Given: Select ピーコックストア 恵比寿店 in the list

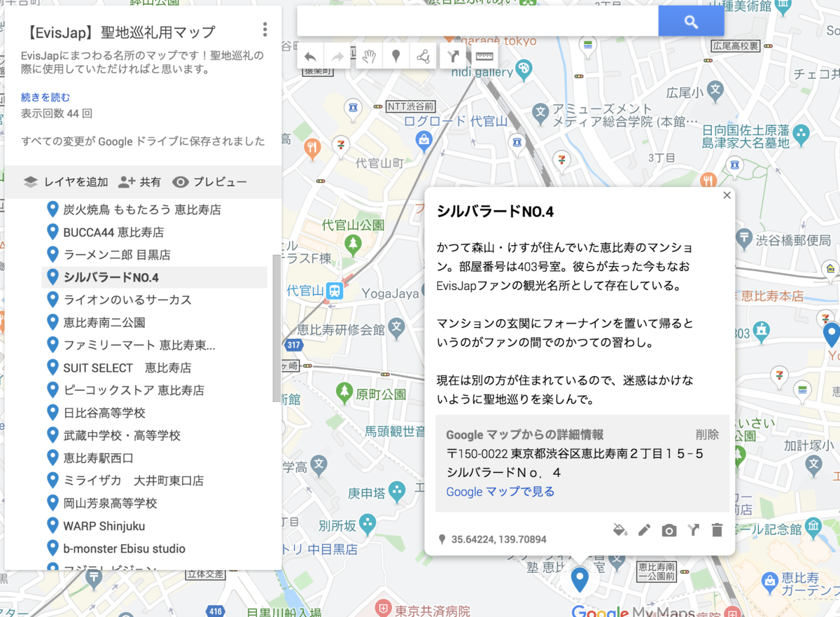Looking at the screenshot, I should 154,390.
